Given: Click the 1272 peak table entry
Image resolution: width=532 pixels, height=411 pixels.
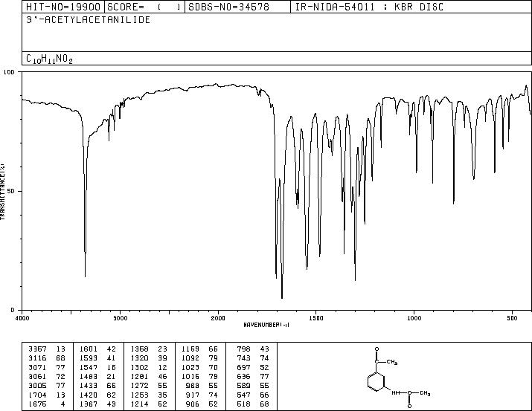Looking at the screenshot, I should point(149,386).
